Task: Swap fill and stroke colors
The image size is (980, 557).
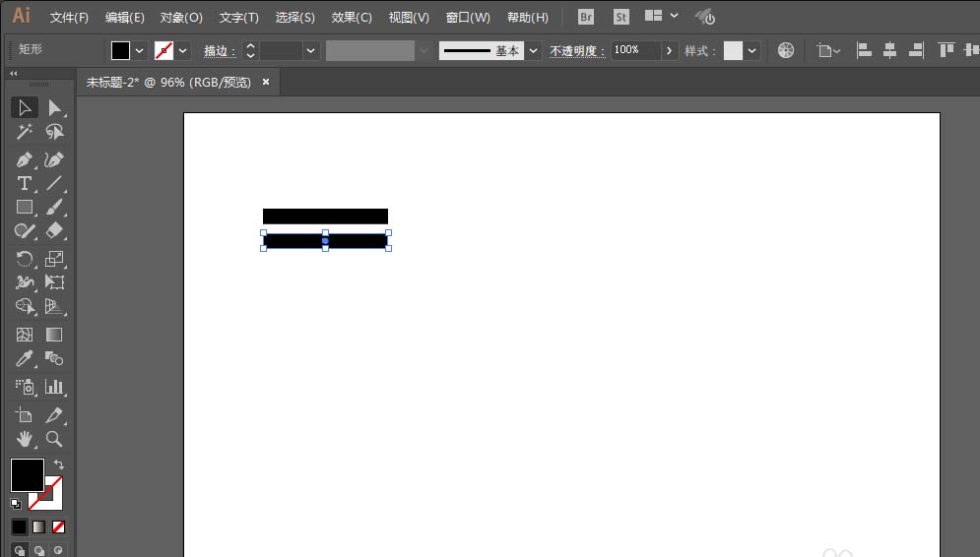Action: (58, 464)
